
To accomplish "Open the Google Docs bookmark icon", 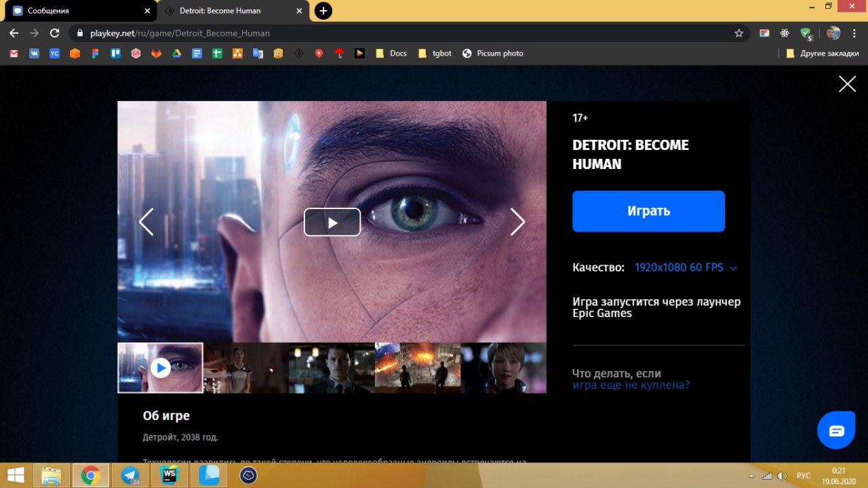I will pyautogui.click(x=197, y=53).
